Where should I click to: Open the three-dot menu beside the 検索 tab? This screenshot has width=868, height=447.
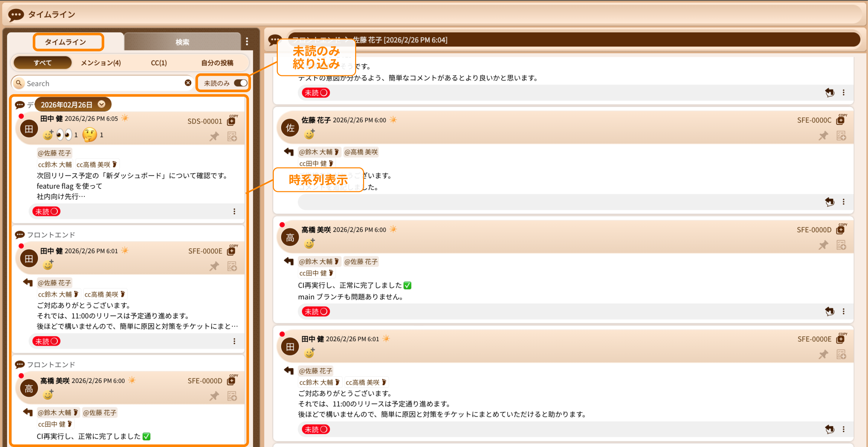pos(247,41)
